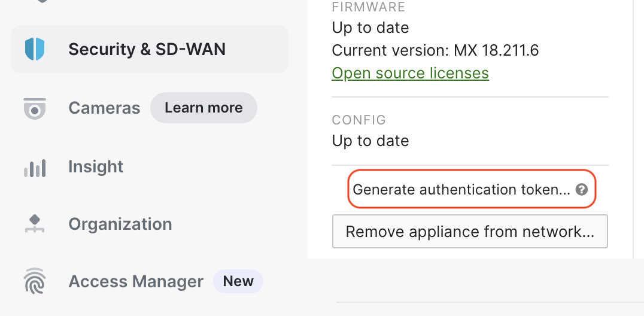This screenshot has height=316, width=644.
Task: Click the Insight bar chart icon
Action: [35, 168]
